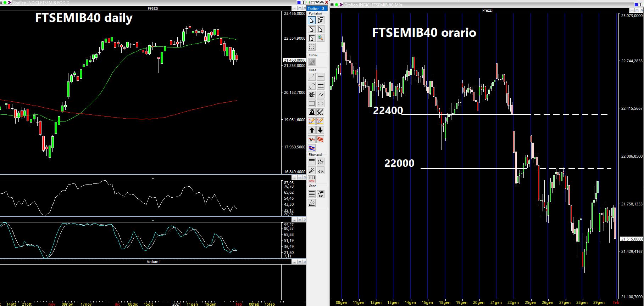Click the Prezzi header of 60 Min chart
Screen dimensions: 644x306
pos(487,10)
